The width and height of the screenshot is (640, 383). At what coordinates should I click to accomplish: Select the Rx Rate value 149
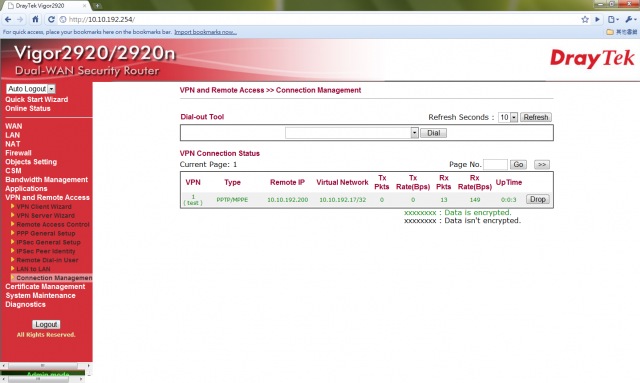point(475,200)
